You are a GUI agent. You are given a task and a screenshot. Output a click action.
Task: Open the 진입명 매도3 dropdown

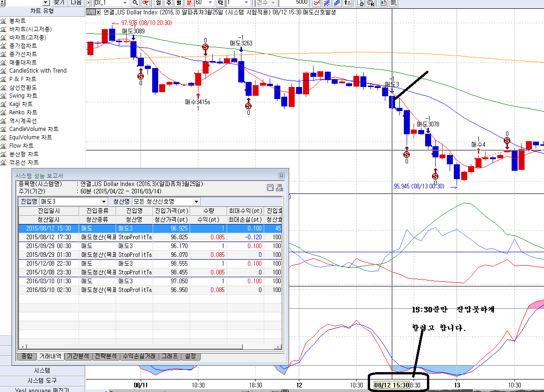click(104, 202)
